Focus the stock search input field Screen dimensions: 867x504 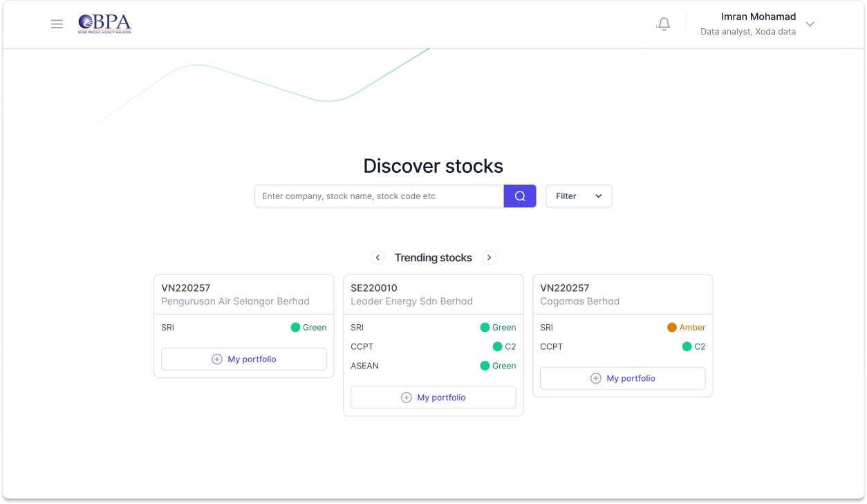point(379,196)
